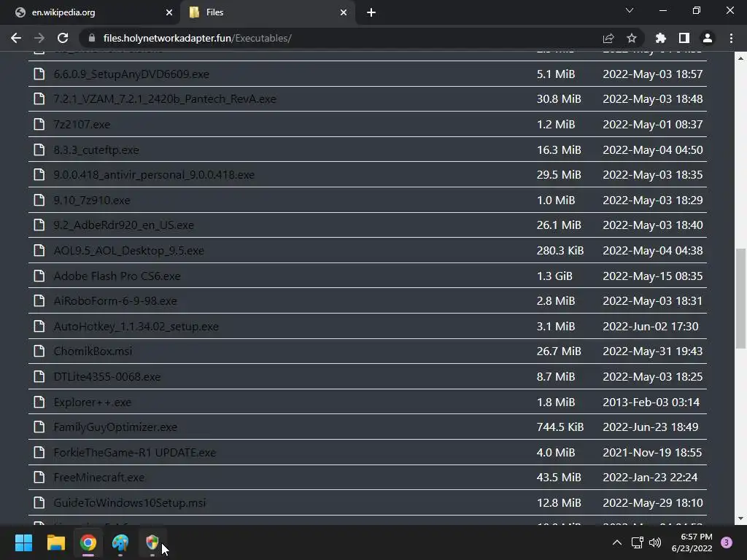The height and width of the screenshot is (560, 747).
Task: Open AiRoboForm-6-9-98.exe
Action: coord(115,301)
